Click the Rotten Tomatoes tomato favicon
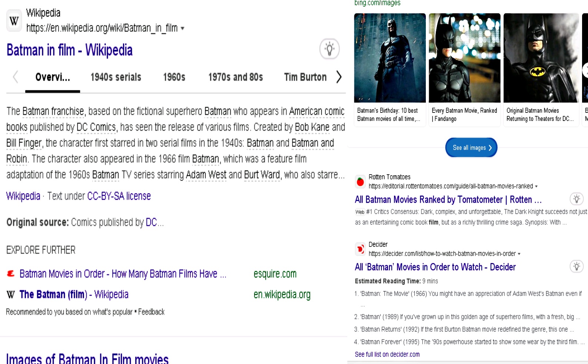The width and height of the screenshot is (588, 364). (x=360, y=182)
